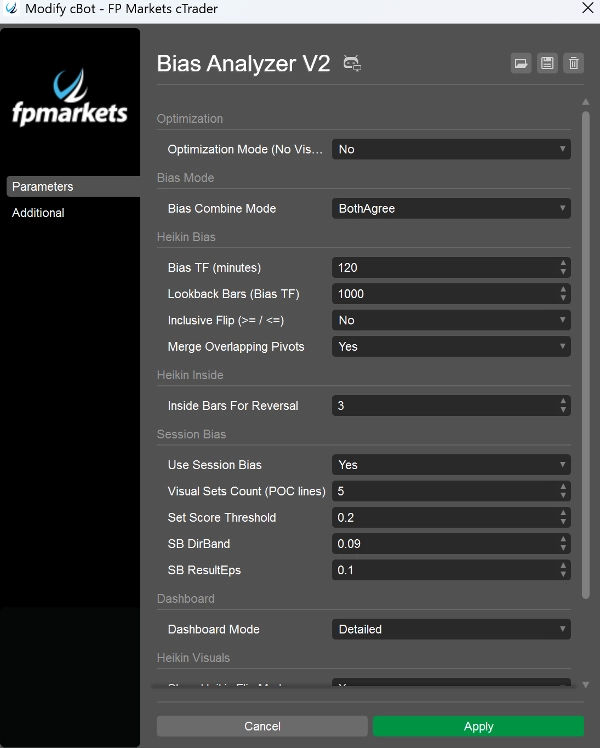Increase Set Score Threshold value
The image size is (600, 748).
563,513
